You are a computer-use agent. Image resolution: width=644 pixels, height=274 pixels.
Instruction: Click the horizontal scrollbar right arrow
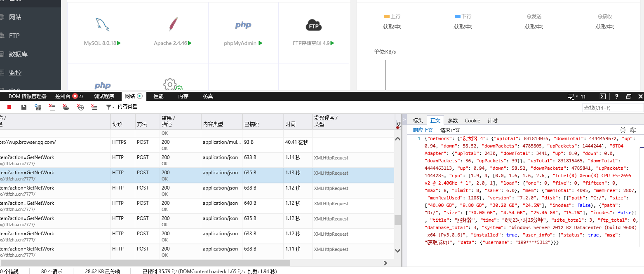tap(385, 263)
